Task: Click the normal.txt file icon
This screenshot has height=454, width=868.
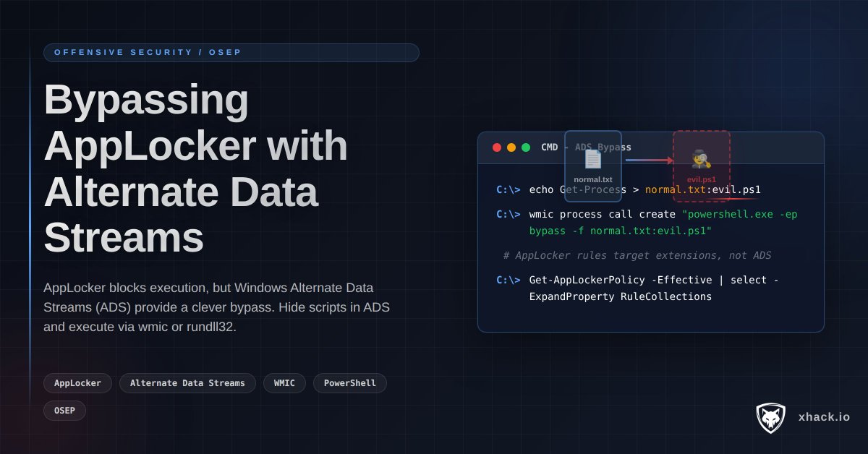Action: coord(593,159)
